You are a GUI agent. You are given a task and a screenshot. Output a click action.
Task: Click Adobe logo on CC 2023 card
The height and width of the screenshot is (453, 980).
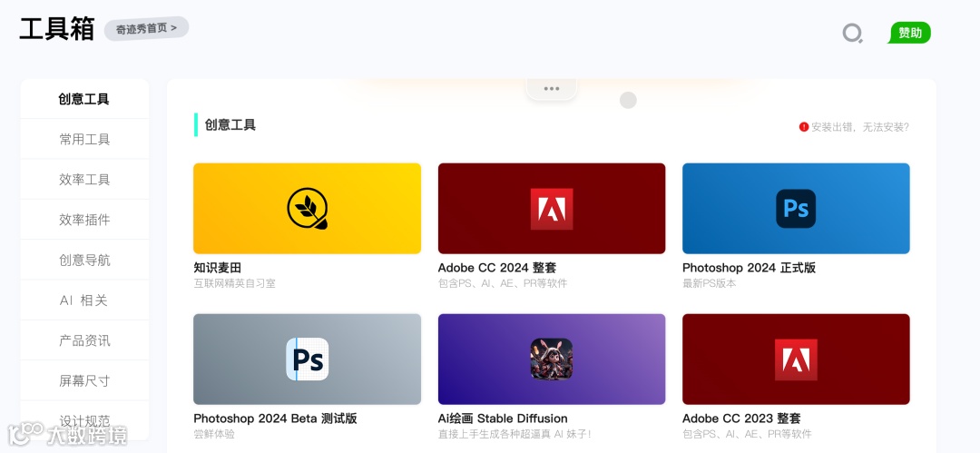tap(796, 359)
